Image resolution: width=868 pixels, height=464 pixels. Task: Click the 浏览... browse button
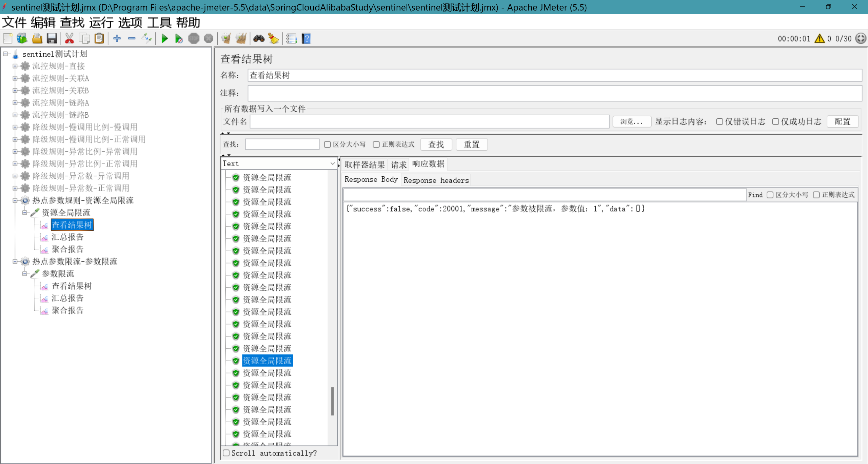pos(631,122)
